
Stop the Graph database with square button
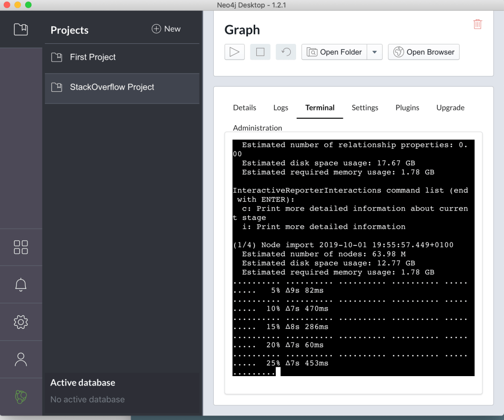tap(260, 52)
